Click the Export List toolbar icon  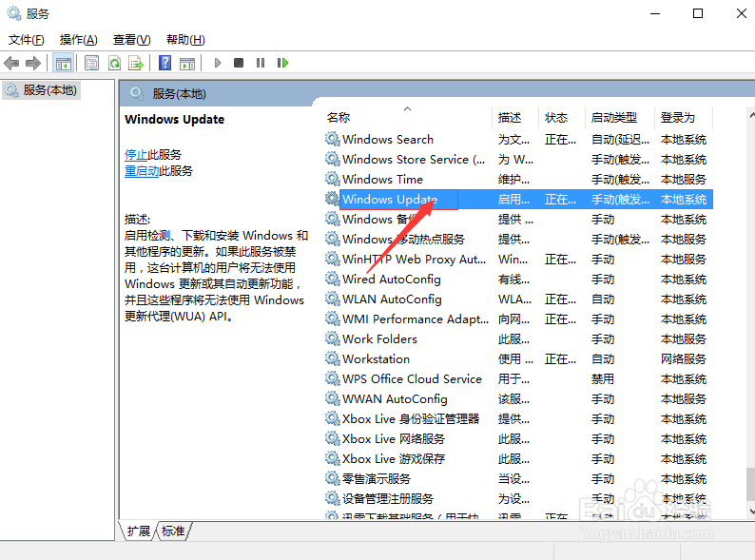pos(136,63)
